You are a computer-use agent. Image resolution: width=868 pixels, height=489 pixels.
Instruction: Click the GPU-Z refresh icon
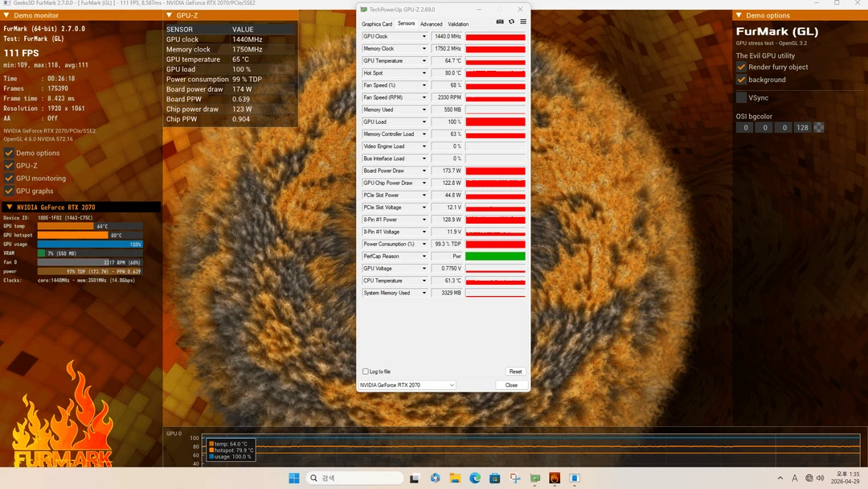511,22
